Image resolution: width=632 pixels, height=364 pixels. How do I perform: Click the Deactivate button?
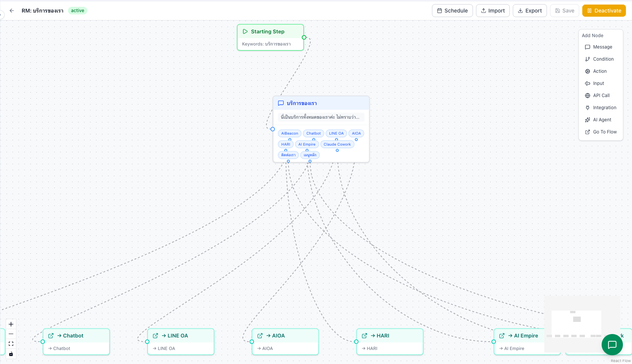604,11
